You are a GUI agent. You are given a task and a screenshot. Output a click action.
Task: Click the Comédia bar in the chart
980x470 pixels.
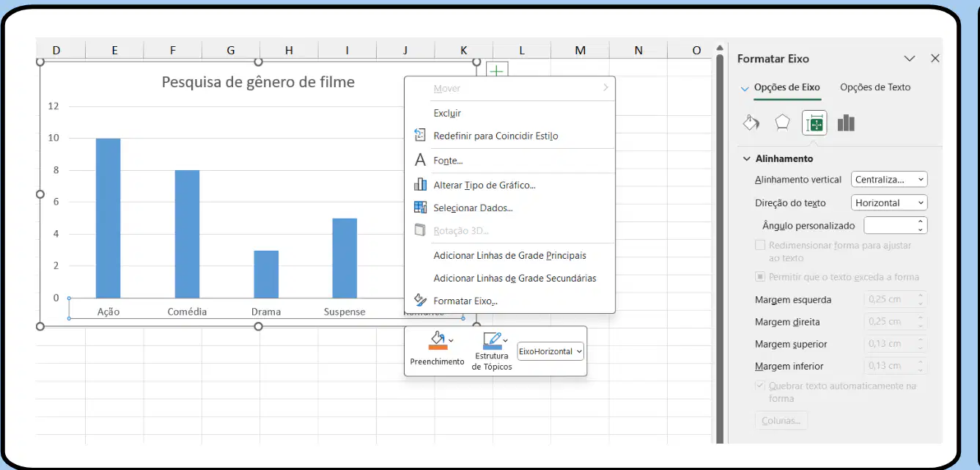187,234
